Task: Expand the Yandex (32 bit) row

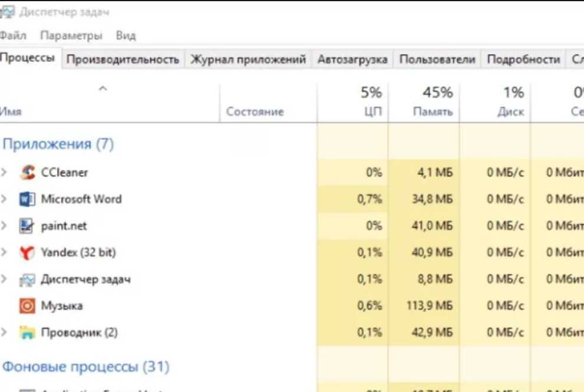Action: [4, 253]
